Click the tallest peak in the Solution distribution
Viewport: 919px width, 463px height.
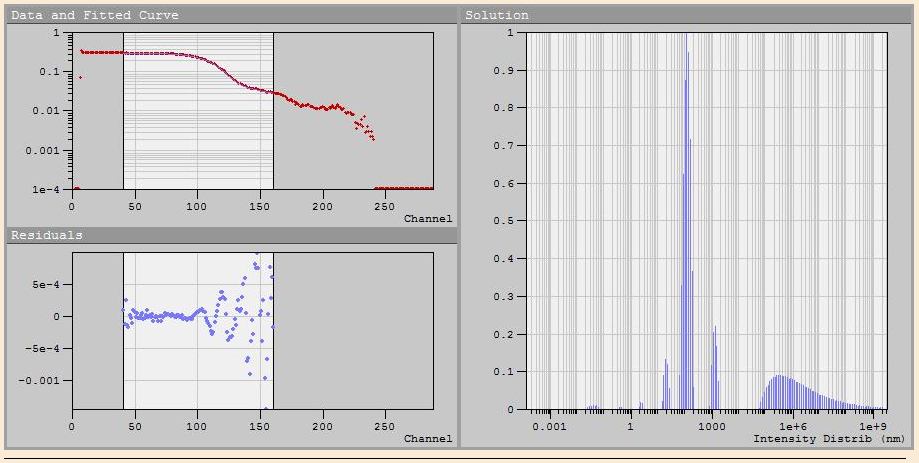coord(686,223)
